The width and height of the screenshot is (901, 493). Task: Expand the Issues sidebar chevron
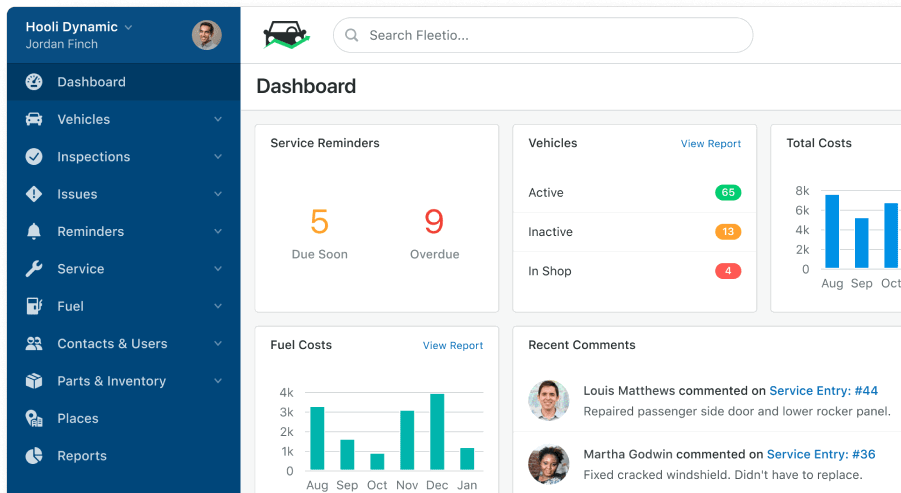pyautogui.click(x=218, y=194)
